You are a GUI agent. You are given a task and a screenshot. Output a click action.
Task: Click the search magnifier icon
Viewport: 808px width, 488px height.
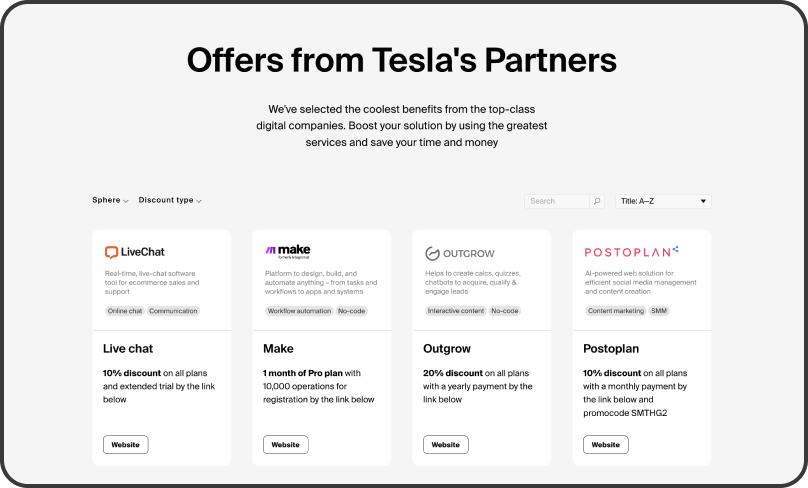pyautogui.click(x=597, y=201)
